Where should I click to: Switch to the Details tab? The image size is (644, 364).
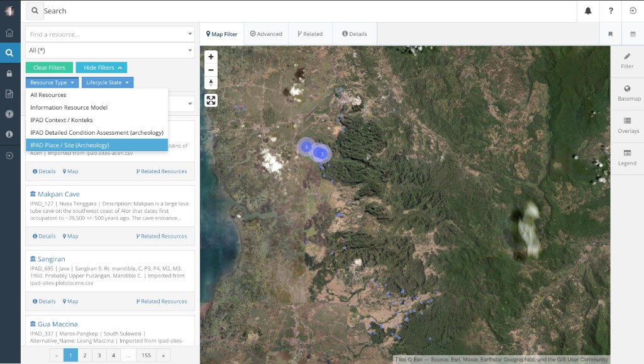point(355,34)
